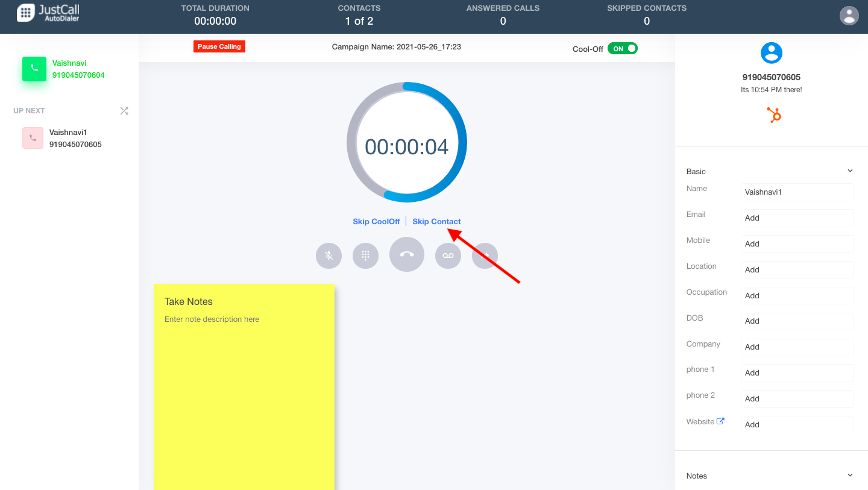Click the call transfer icon
The height and width of the screenshot is (490, 868).
(485, 256)
